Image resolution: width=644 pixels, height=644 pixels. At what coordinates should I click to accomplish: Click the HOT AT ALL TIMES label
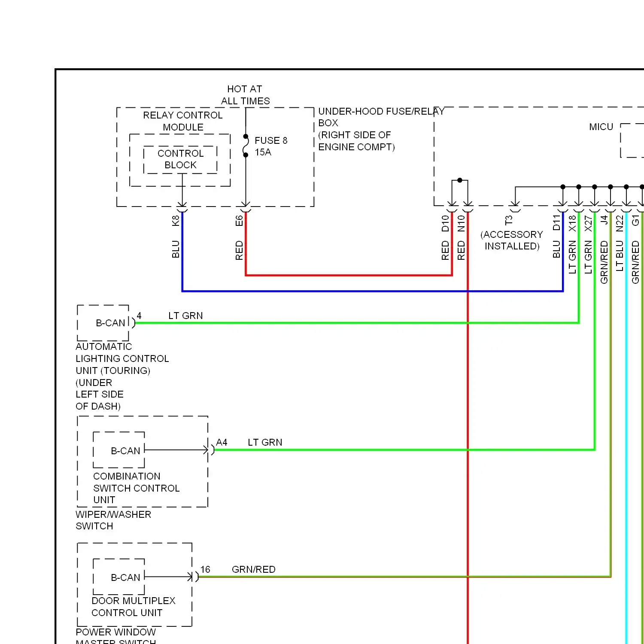click(x=245, y=95)
